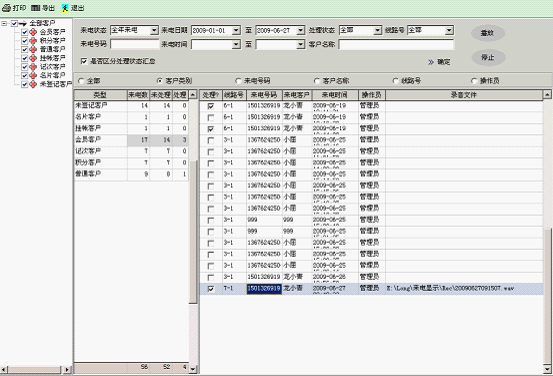
Task: Click the 来电时间 column header
Action: pos(335,95)
